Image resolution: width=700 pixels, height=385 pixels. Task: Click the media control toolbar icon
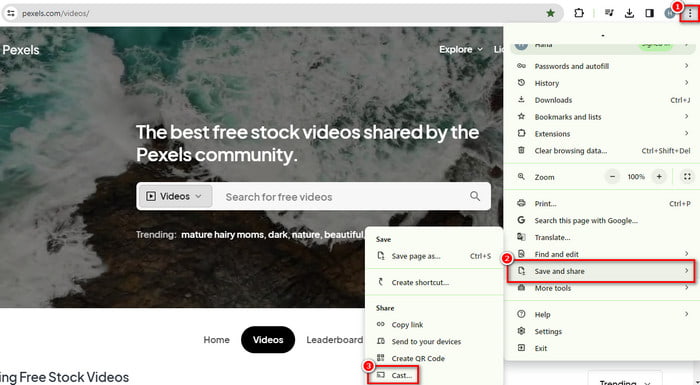609,13
